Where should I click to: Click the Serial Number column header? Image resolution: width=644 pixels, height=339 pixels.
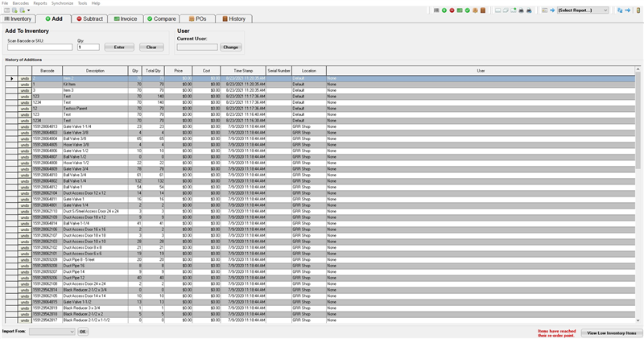tap(279, 71)
